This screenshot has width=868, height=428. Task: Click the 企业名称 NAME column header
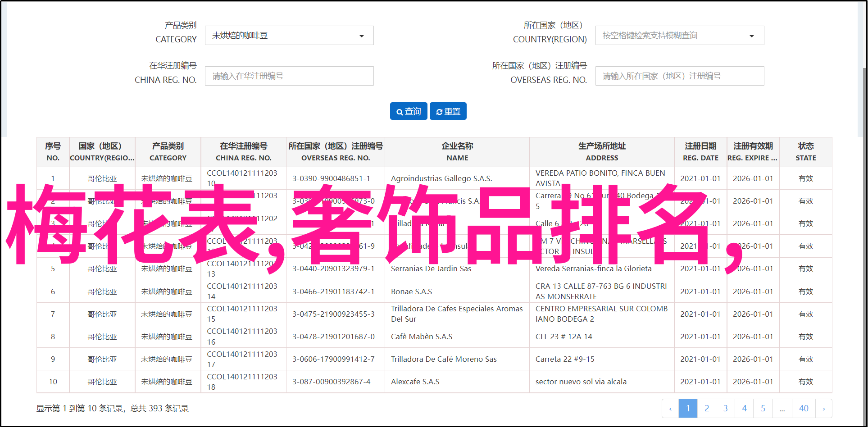(457, 152)
